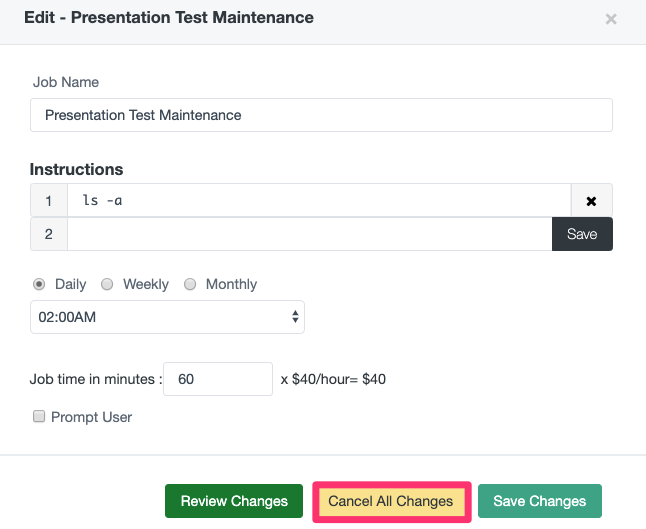The height and width of the screenshot is (529, 646).
Task: Save the new instruction on line 2
Action: (581, 234)
